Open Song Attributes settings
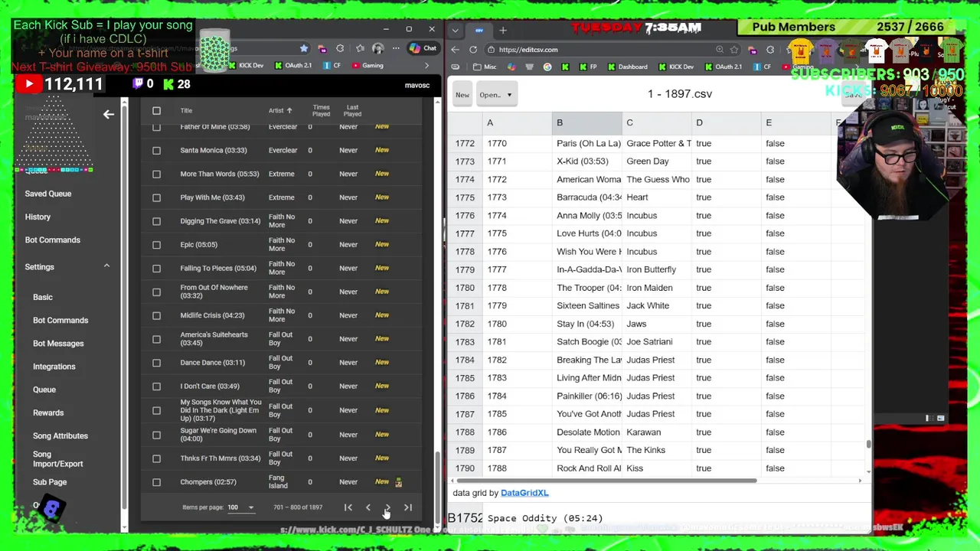Screen dimensions: 980x551 (60, 435)
